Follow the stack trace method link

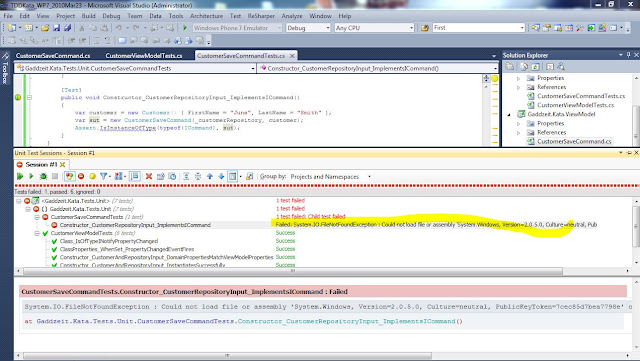350,321
